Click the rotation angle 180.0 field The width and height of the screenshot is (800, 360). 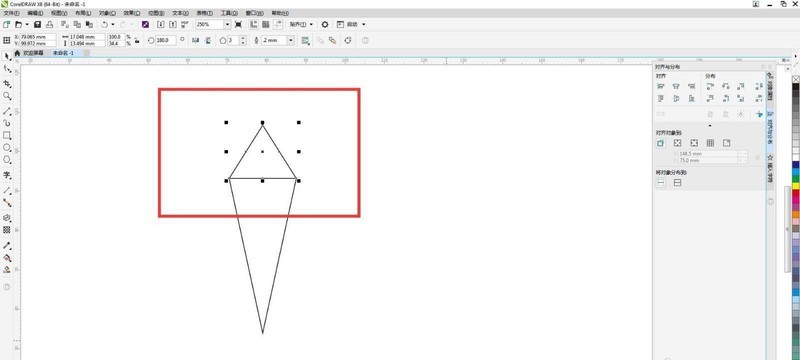point(165,40)
